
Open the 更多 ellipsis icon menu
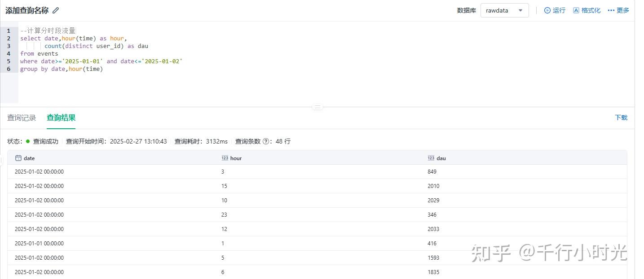pos(610,10)
